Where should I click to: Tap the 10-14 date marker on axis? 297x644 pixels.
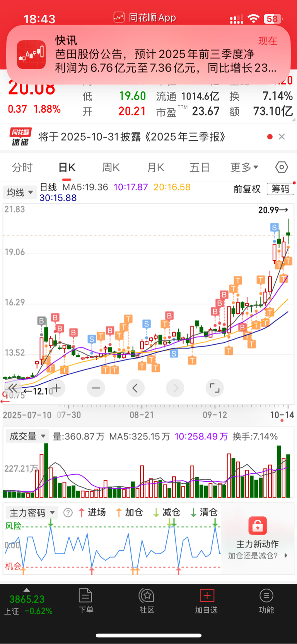pyautogui.click(x=282, y=415)
